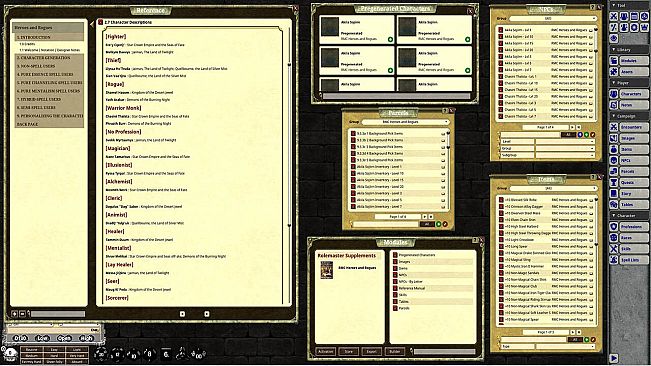The image size is (651, 366).
Task: Select the D100 roll mode button
Action: click(x=21, y=338)
